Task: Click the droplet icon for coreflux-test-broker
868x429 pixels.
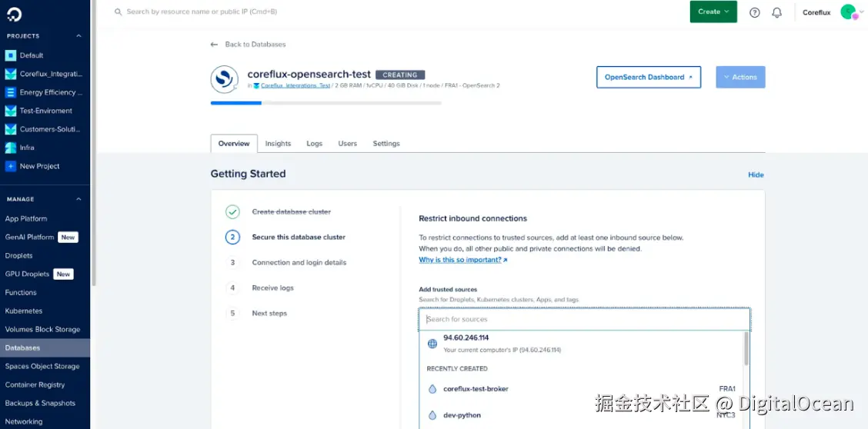Action: (x=432, y=389)
